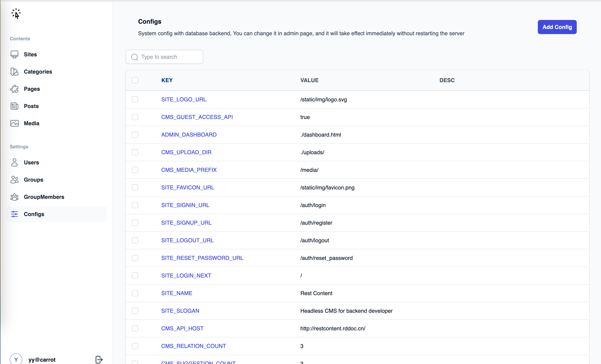Select the CMS_UPLOAD_DIR row checkbox
Viewport: 601px width, 364px height.
point(135,152)
